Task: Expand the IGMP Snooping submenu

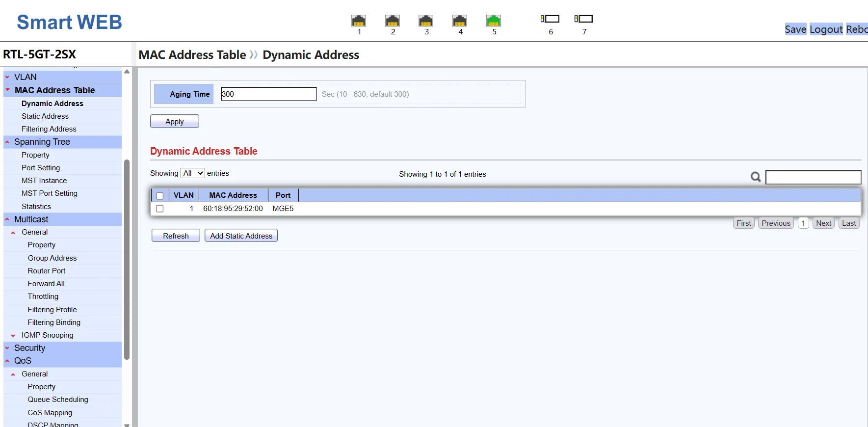Action: 47,335
